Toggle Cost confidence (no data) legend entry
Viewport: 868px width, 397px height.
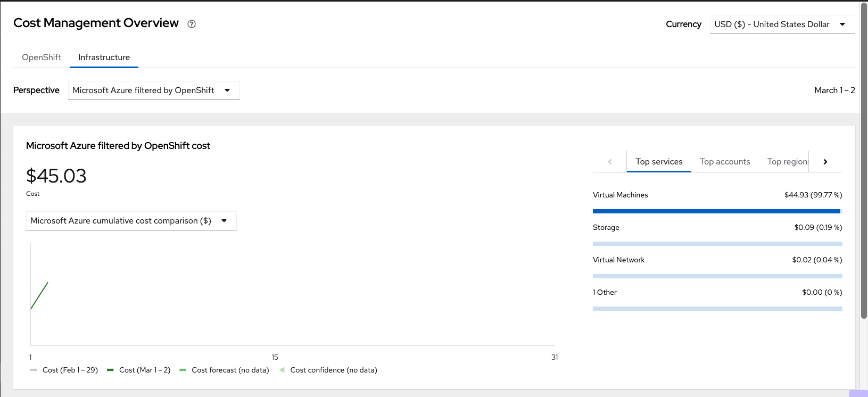point(328,370)
